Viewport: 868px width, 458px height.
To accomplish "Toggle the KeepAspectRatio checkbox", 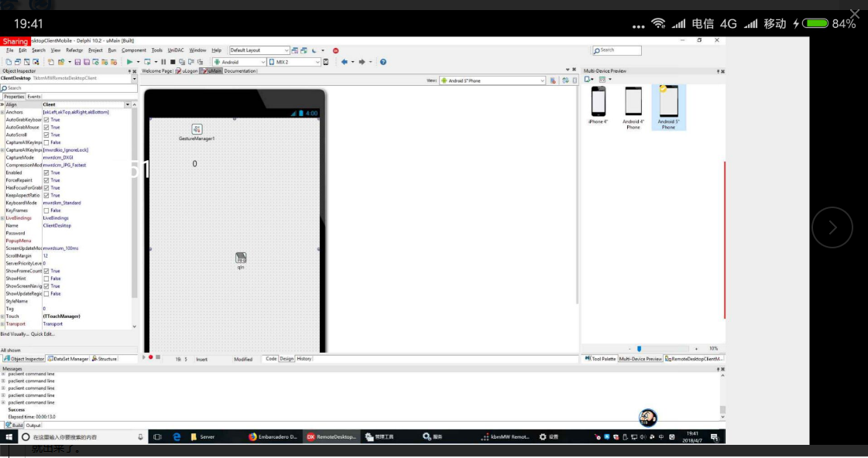I will (46, 195).
